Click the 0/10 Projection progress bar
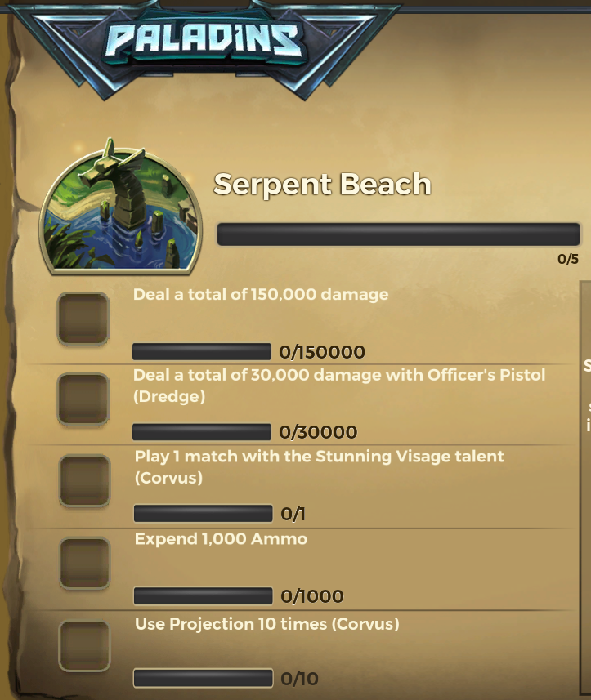The width and height of the screenshot is (591, 700). point(204,678)
